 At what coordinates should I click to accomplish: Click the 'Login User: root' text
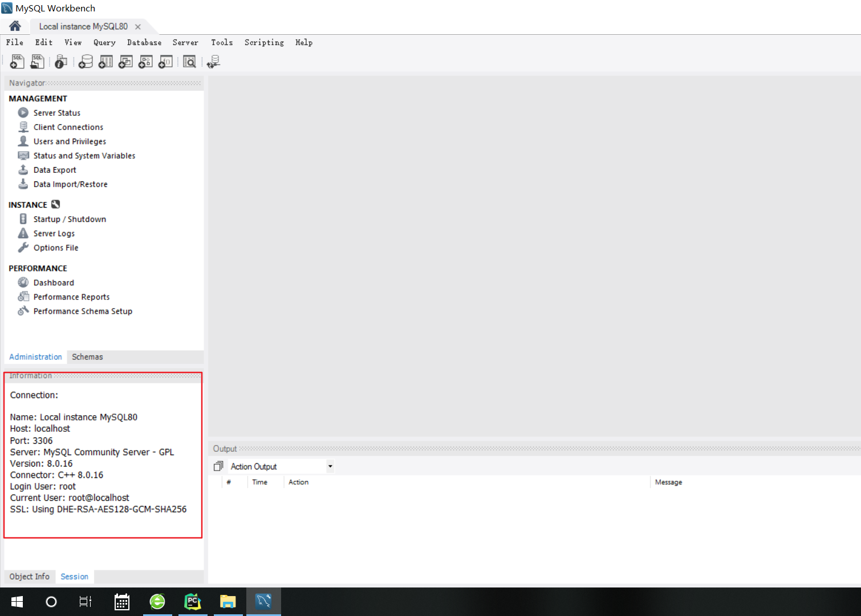(43, 487)
